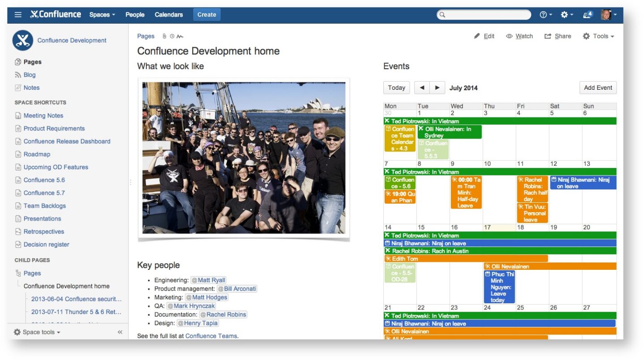Click the team photo thumbnail
The width and height of the screenshot is (644, 360).
244,158
